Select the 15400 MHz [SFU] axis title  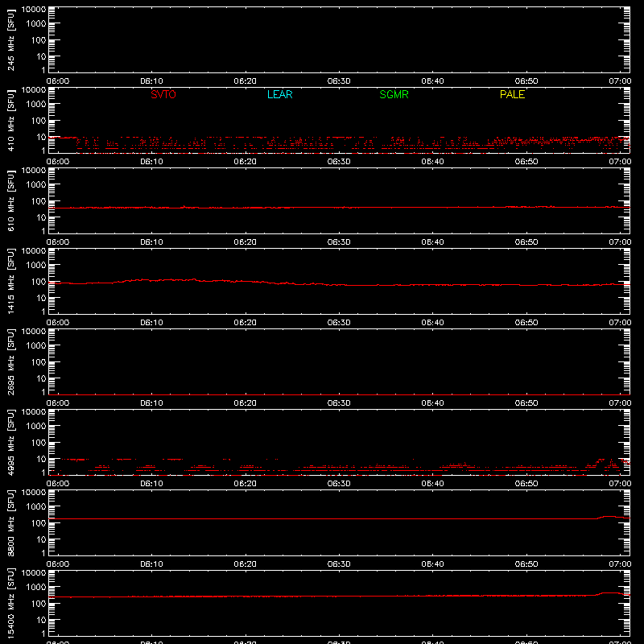click(11, 603)
